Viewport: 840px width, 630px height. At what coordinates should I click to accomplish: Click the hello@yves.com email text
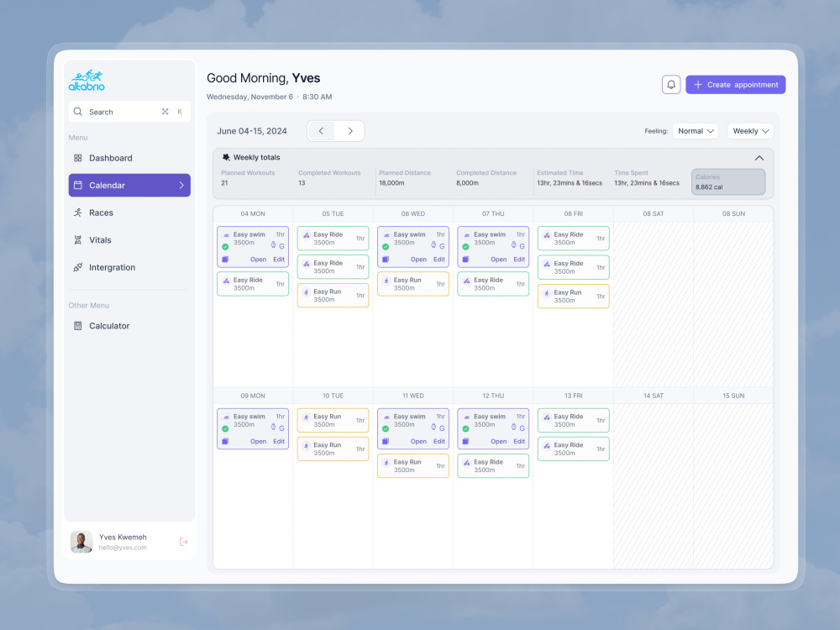click(123, 548)
